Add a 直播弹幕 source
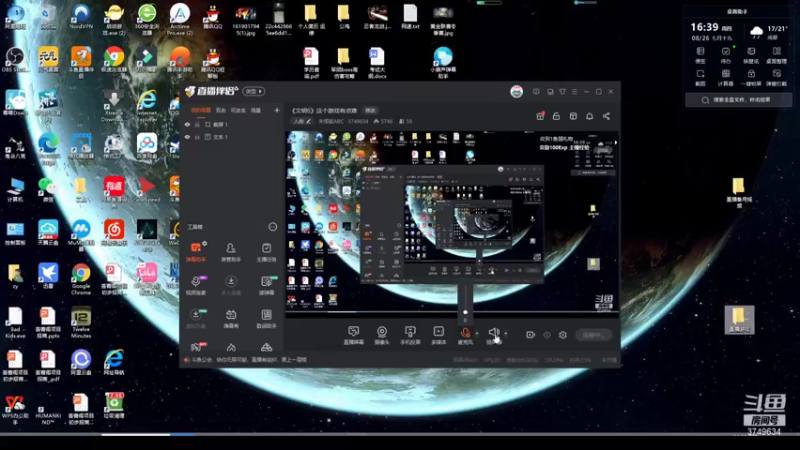The image size is (800, 450). click(353, 335)
